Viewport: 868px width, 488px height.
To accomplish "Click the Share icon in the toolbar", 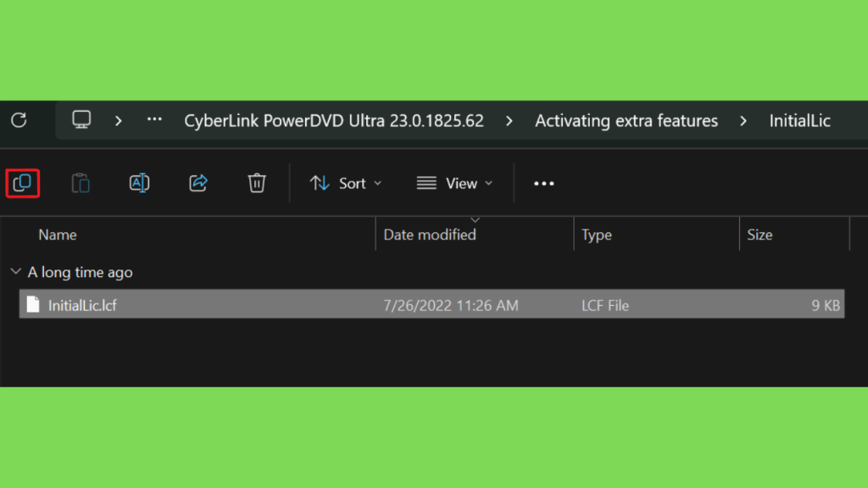I will point(198,183).
